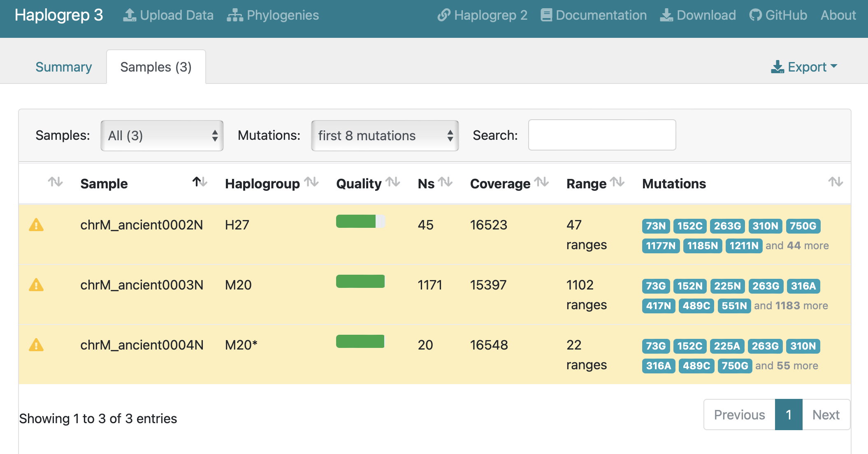Click the Next pagination button
Viewport: 868px width, 454px height.
(x=826, y=415)
